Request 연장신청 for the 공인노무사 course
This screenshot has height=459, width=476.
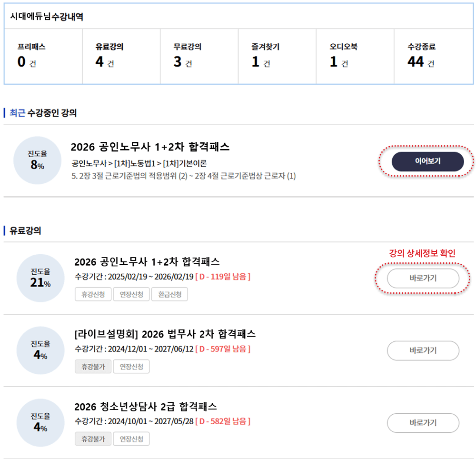pyautogui.click(x=131, y=294)
